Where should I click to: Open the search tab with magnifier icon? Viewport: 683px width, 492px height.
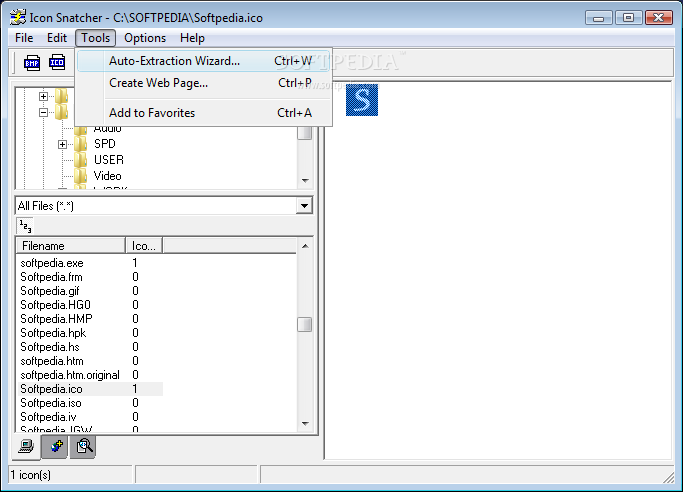coord(84,446)
